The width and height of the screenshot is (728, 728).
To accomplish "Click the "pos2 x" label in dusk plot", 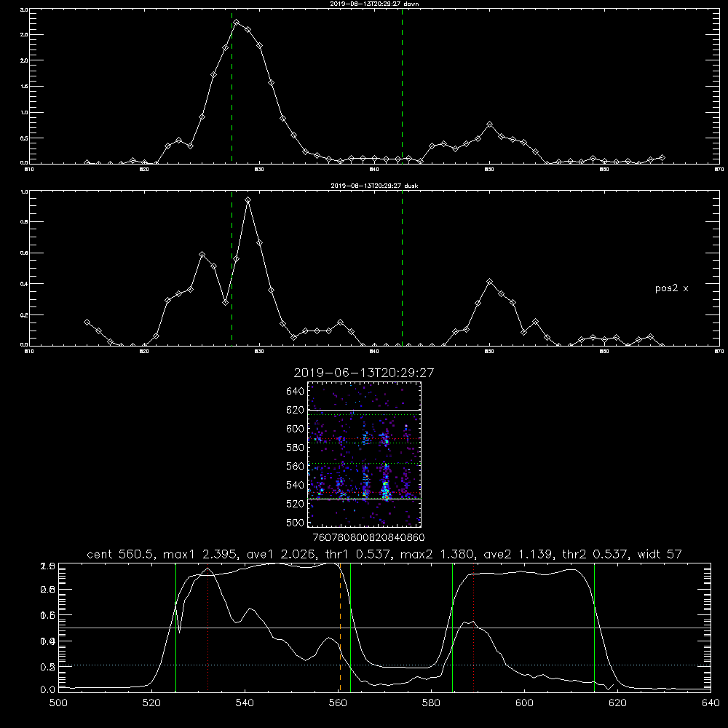I will point(671,288).
